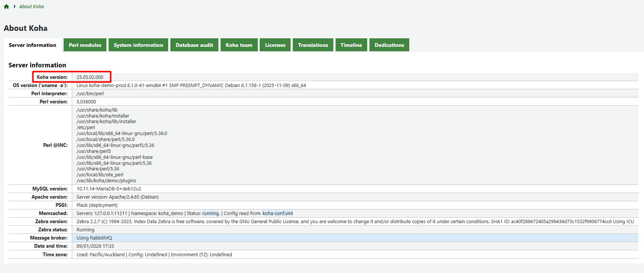Click the /var/lib/koha/demo/plugins path
644x273 pixels.
point(106,180)
